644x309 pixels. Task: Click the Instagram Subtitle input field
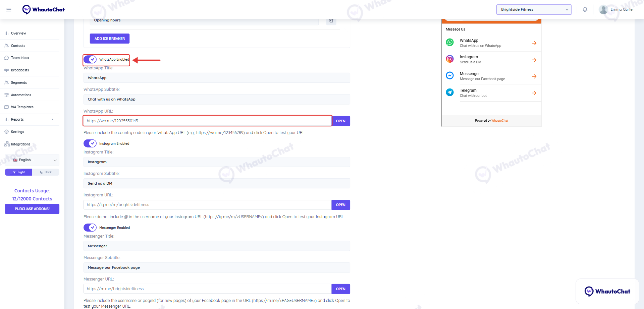[x=217, y=183]
